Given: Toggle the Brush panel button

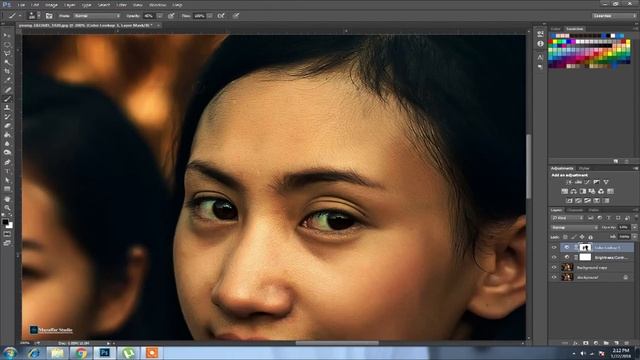Looking at the screenshot, I should tap(49, 16).
